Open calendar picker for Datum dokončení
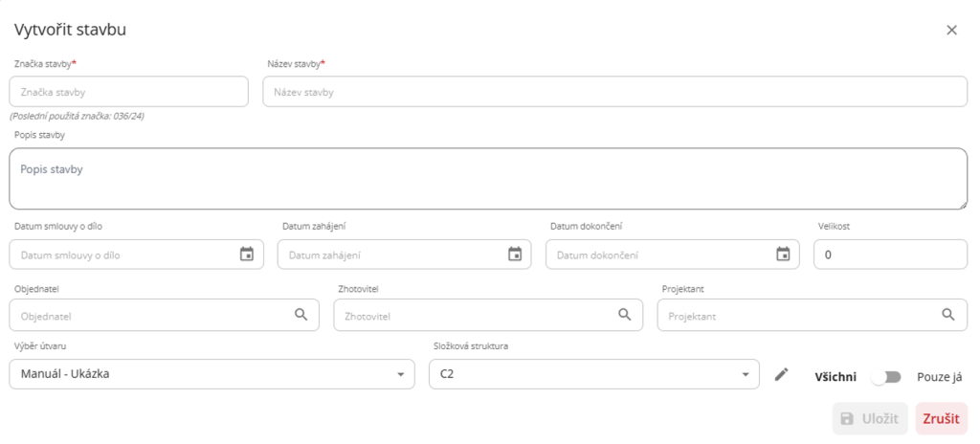 click(x=783, y=255)
